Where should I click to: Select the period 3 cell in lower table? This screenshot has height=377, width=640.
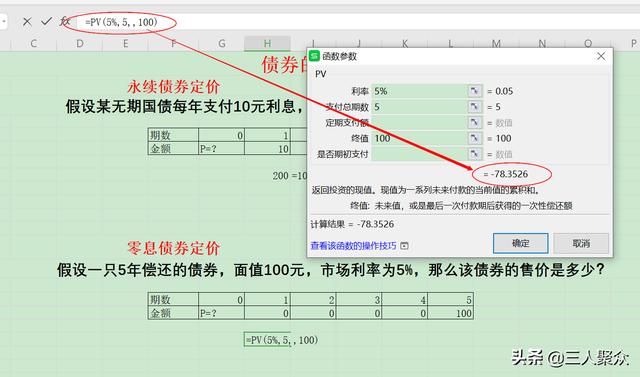[359, 299]
